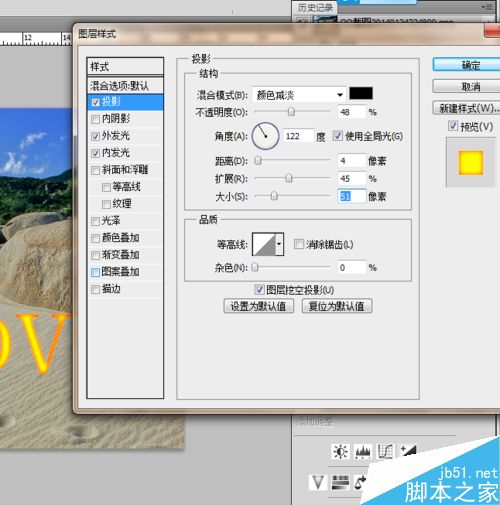Click the 扩展 value field showing 45
This screenshot has height=505, width=500.
[352, 179]
